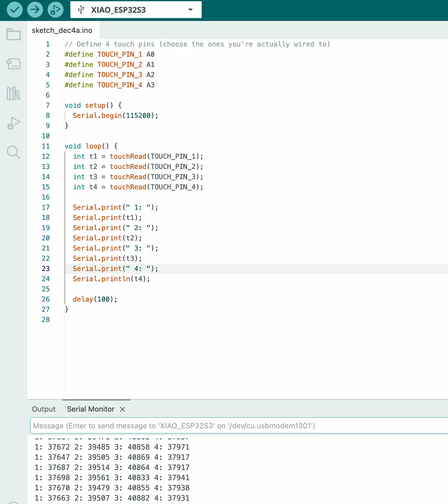Click the Verify sketch checkmark button

pyautogui.click(x=14, y=10)
